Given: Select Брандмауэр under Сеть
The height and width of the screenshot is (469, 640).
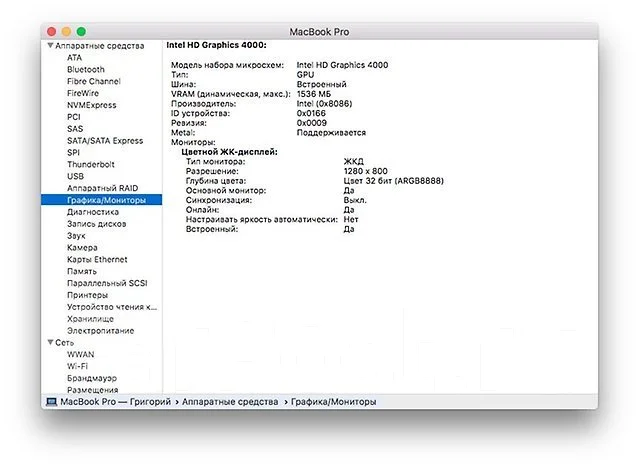Looking at the screenshot, I should point(92,378).
